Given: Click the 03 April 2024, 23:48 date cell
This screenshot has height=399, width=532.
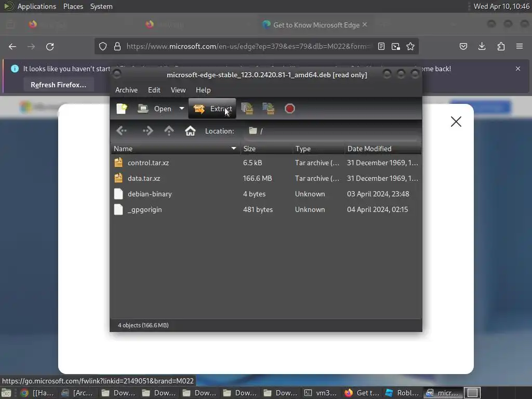Looking at the screenshot, I should 378,194.
